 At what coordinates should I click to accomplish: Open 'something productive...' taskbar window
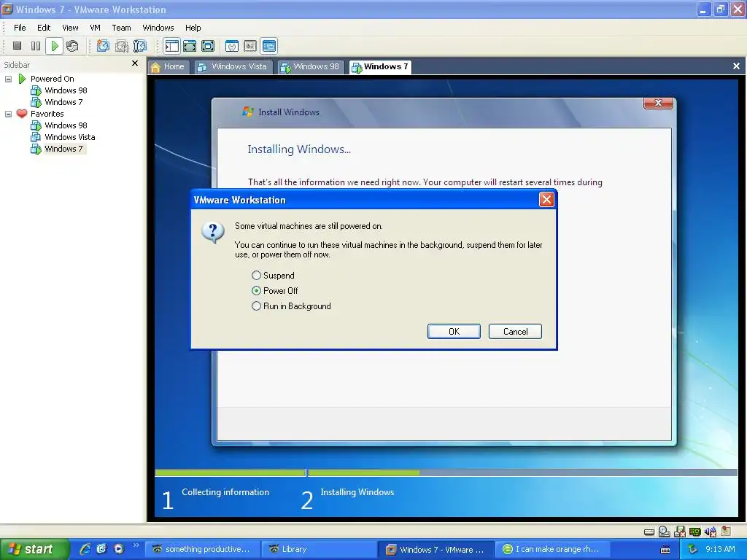click(x=202, y=549)
